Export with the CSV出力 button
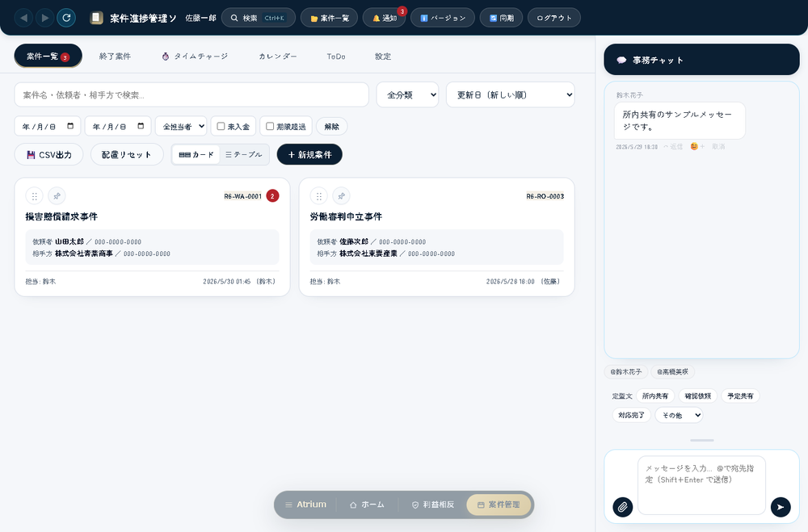 [x=49, y=154]
